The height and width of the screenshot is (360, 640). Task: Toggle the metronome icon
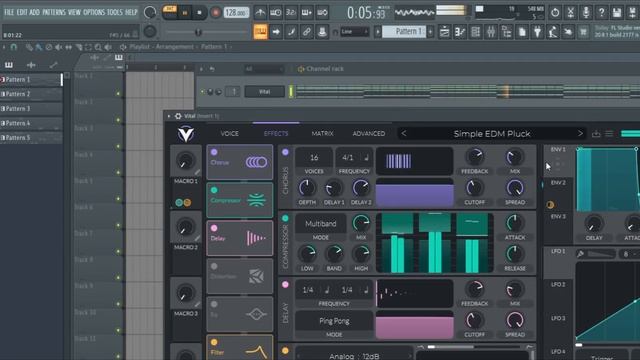coord(260,13)
